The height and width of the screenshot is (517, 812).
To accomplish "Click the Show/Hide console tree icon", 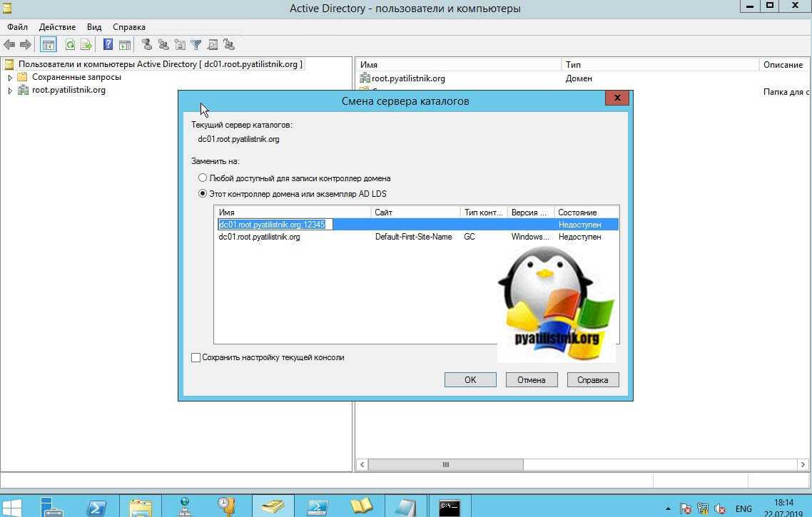I will click(48, 45).
